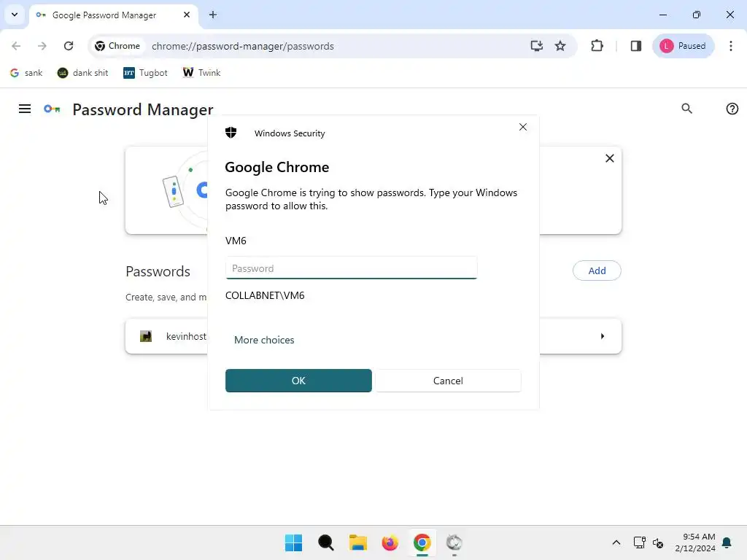The height and width of the screenshot is (560, 747).
Task: Close the Windows Security dialog
Action: [522, 127]
